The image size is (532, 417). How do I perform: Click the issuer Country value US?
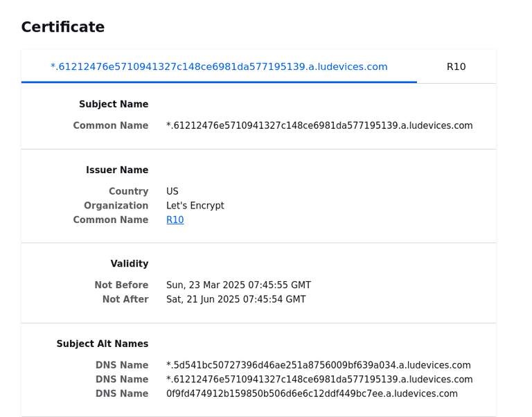[172, 191]
